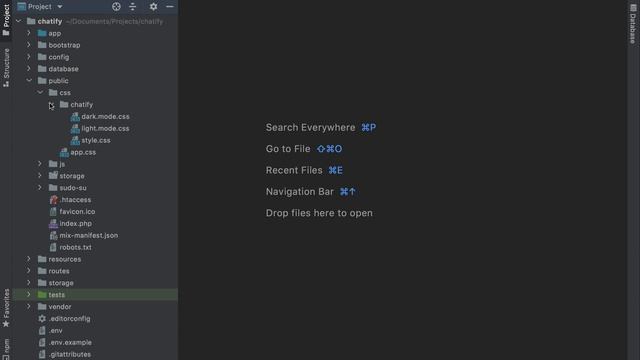Select the app.css file name

(x=83, y=152)
